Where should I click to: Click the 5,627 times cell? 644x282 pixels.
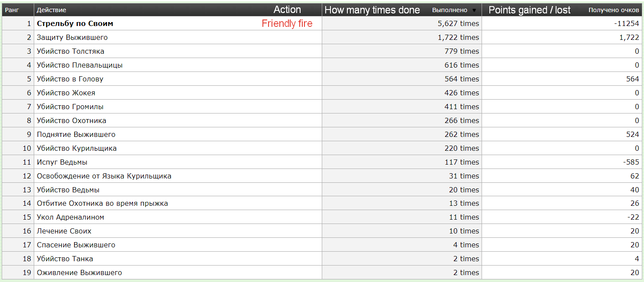pyautogui.click(x=458, y=23)
